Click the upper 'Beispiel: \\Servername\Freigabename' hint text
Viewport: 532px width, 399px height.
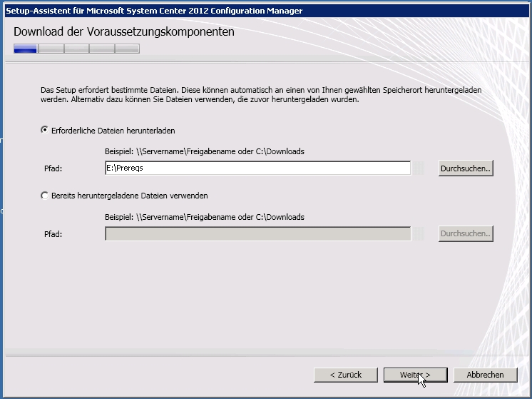(x=205, y=151)
